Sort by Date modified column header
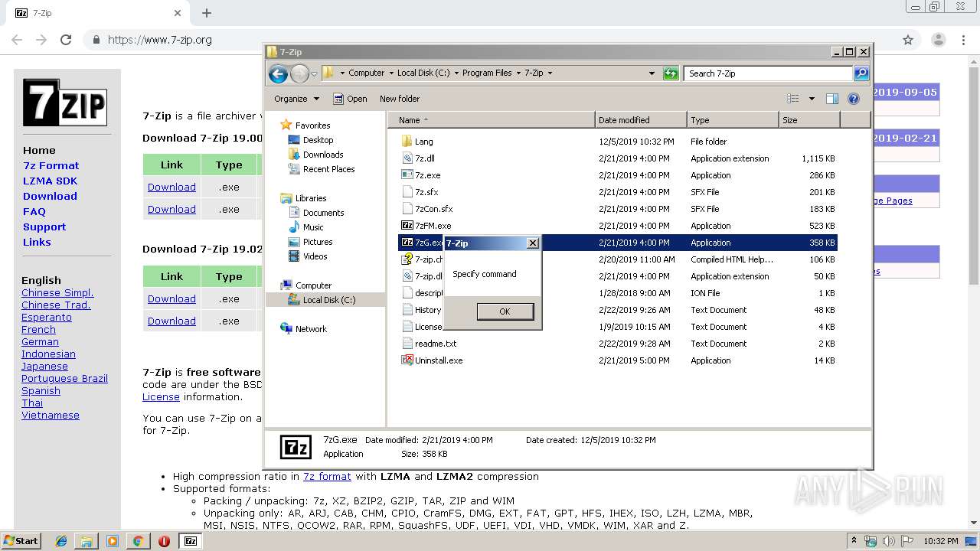 641,120
